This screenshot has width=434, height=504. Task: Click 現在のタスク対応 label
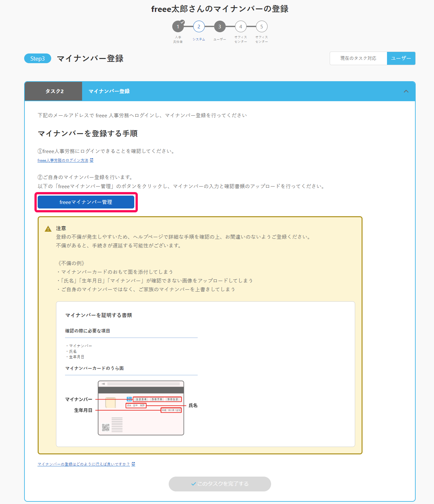pos(358,58)
